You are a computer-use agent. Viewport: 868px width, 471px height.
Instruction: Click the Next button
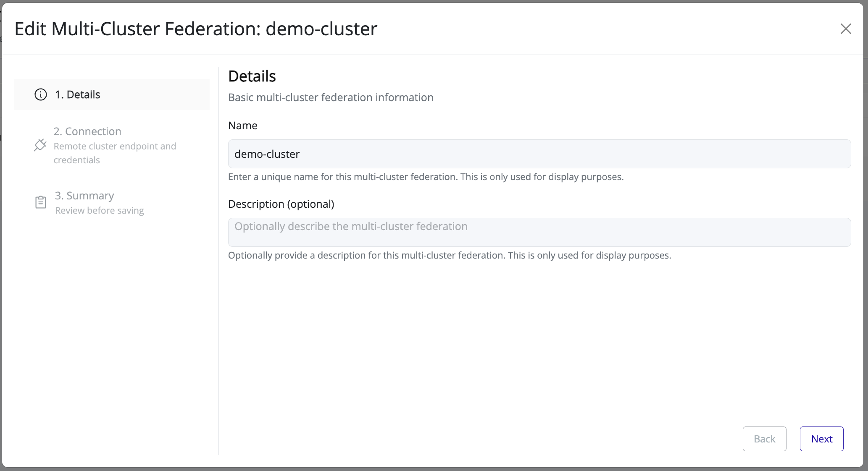coord(821,439)
